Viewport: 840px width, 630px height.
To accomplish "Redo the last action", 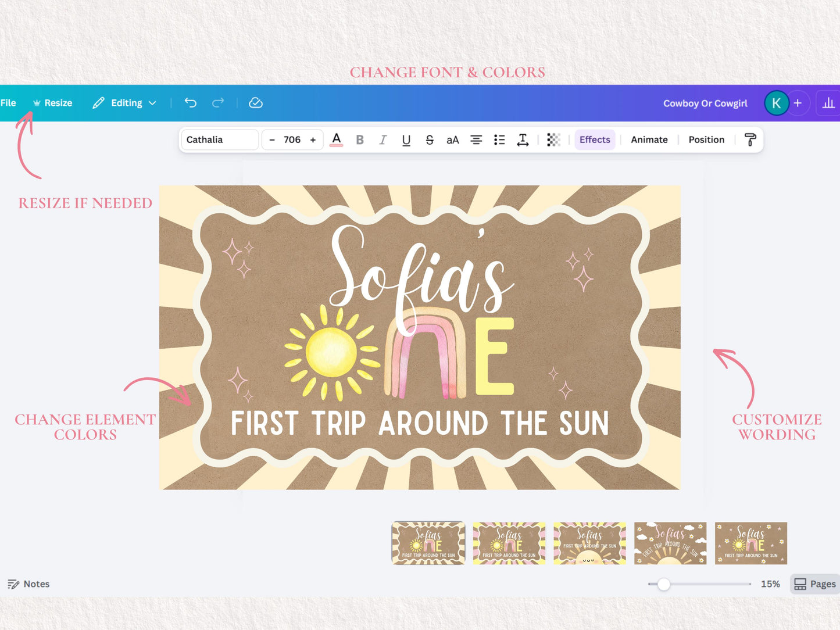I will (x=218, y=103).
